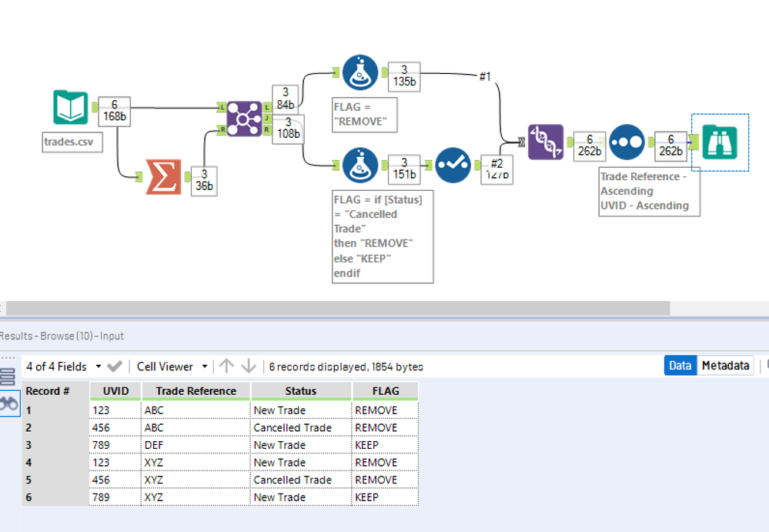The image size is (769, 532).
Task: Click the canvas horizontal scrollbar
Action: [x=338, y=309]
